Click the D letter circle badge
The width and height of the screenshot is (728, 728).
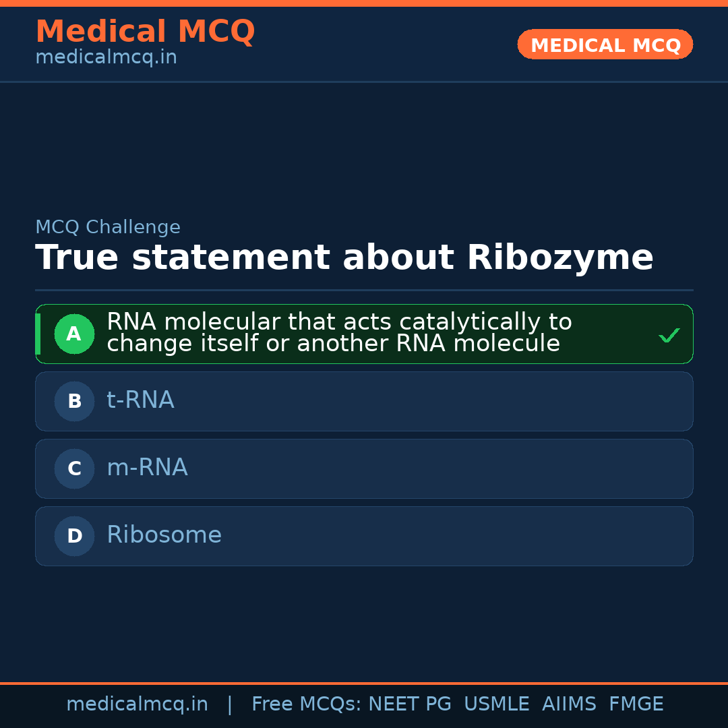coord(74,536)
